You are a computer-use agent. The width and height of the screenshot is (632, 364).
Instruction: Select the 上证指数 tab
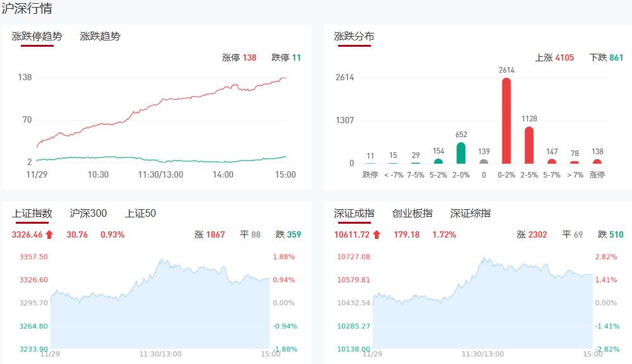pos(32,214)
